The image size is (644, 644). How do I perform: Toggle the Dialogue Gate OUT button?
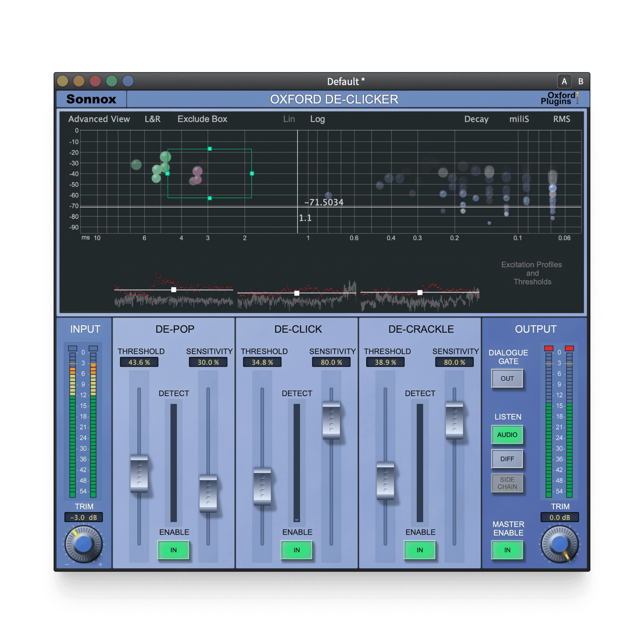tap(507, 378)
